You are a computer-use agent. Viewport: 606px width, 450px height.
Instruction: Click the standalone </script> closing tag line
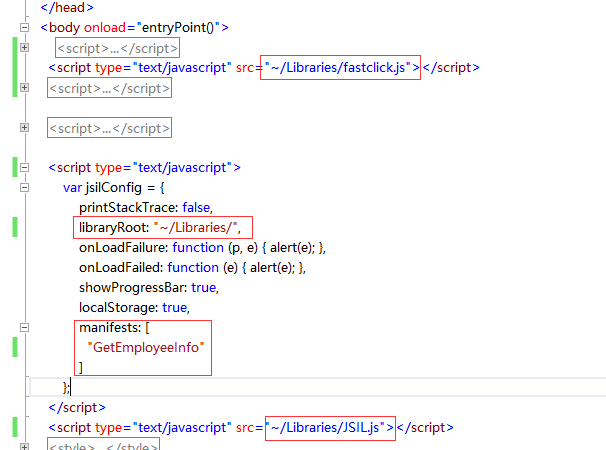(77, 407)
